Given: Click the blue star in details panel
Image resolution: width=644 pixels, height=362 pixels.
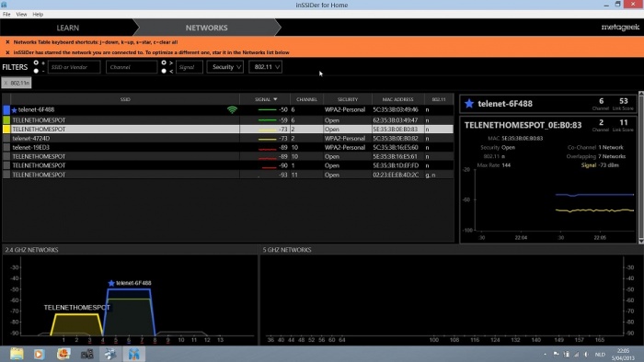Looking at the screenshot, I should [x=469, y=104].
